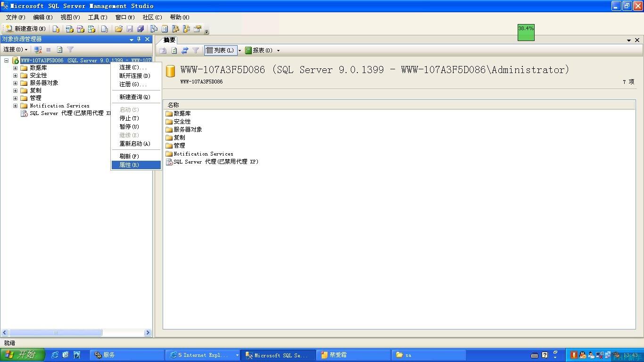The width and height of the screenshot is (644, 362).
Task: Select Notification Services in the Summary list
Action: coord(199,154)
